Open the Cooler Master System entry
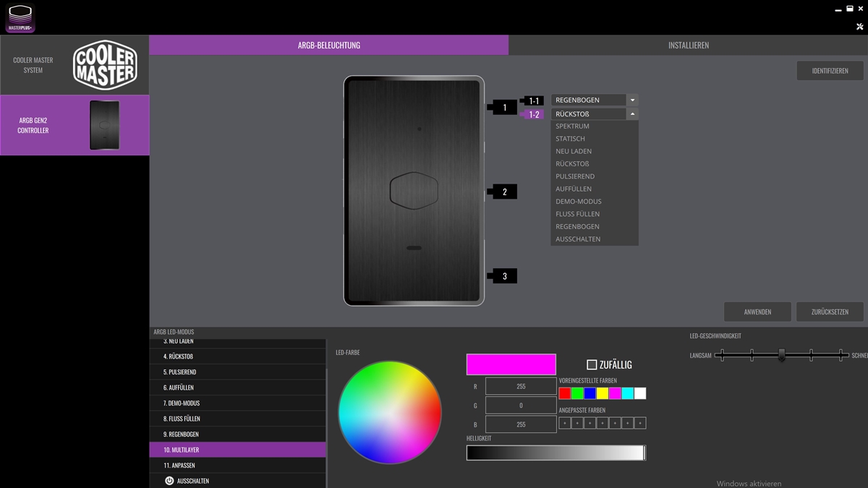This screenshot has width=868, height=488. click(x=75, y=65)
